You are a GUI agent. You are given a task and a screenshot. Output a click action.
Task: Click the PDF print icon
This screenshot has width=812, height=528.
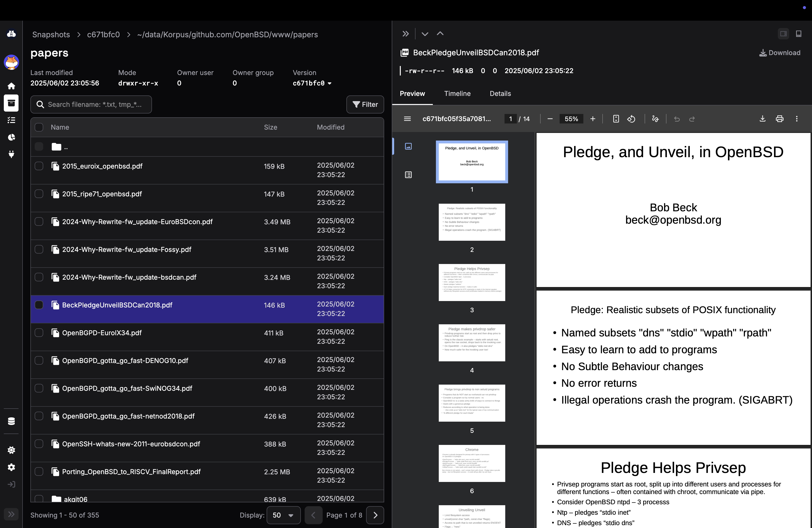(x=779, y=119)
